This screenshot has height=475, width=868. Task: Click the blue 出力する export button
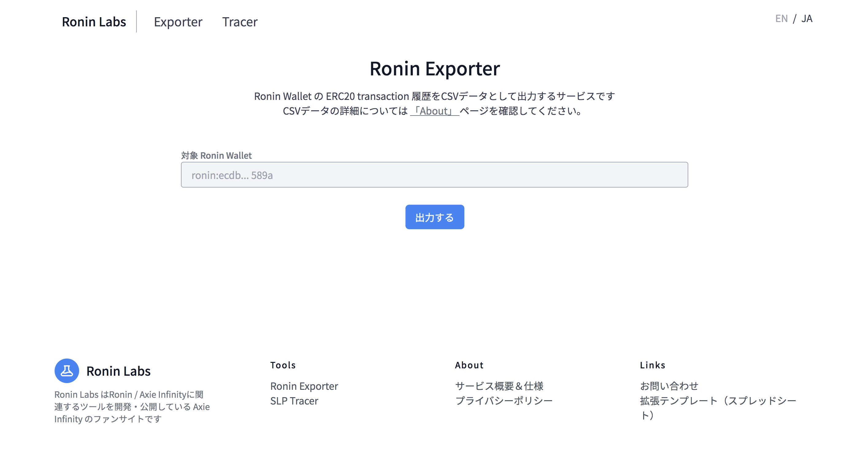pyautogui.click(x=435, y=217)
